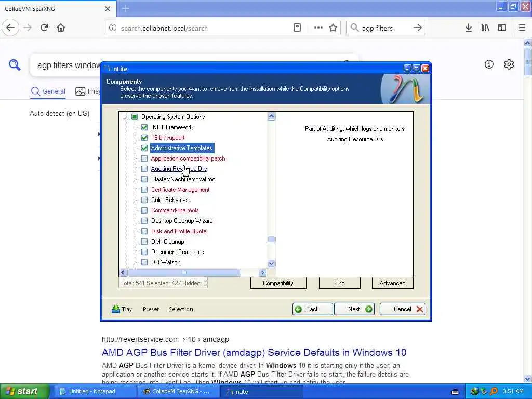
Task: Click the horizontal scroll left arrow
Action: pyautogui.click(x=123, y=272)
